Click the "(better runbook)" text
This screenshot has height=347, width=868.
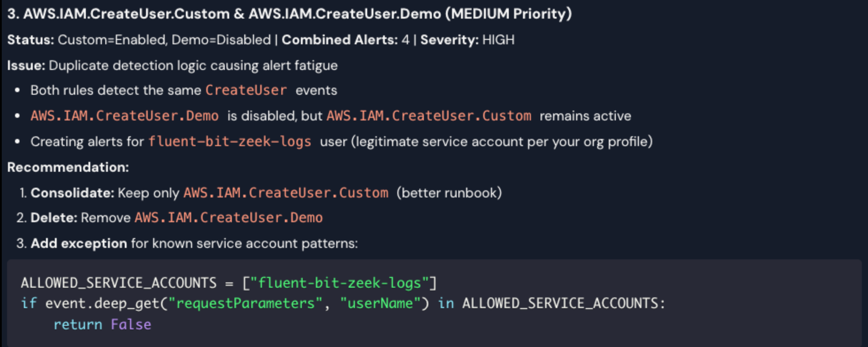[449, 193]
